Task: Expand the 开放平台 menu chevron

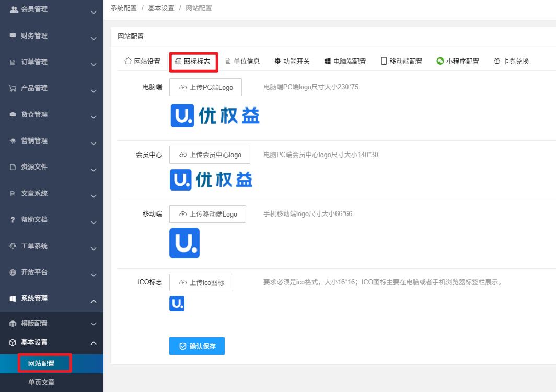Action: pyautogui.click(x=94, y=275)
